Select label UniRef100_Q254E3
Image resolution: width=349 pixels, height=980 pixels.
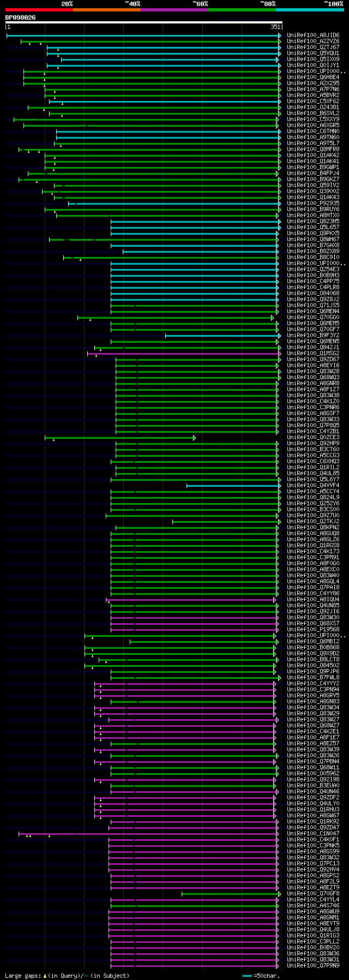point(313,270)
